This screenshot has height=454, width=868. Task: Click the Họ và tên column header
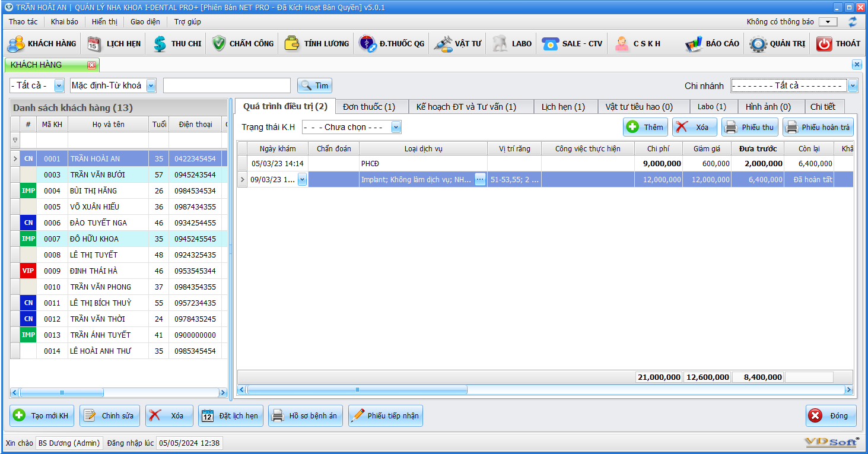tap(109, 125)
